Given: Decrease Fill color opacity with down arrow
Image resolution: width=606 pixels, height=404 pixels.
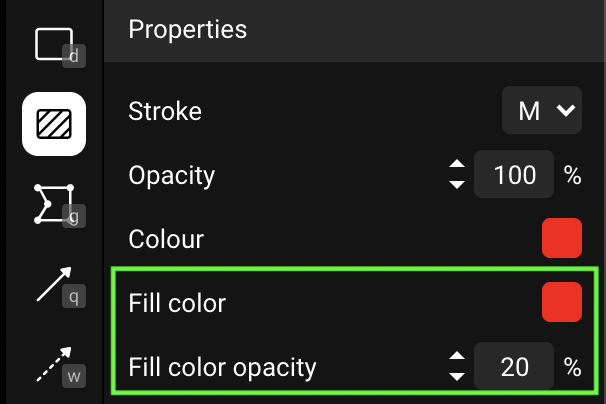Looking at the screenshot, I should 457,376.
